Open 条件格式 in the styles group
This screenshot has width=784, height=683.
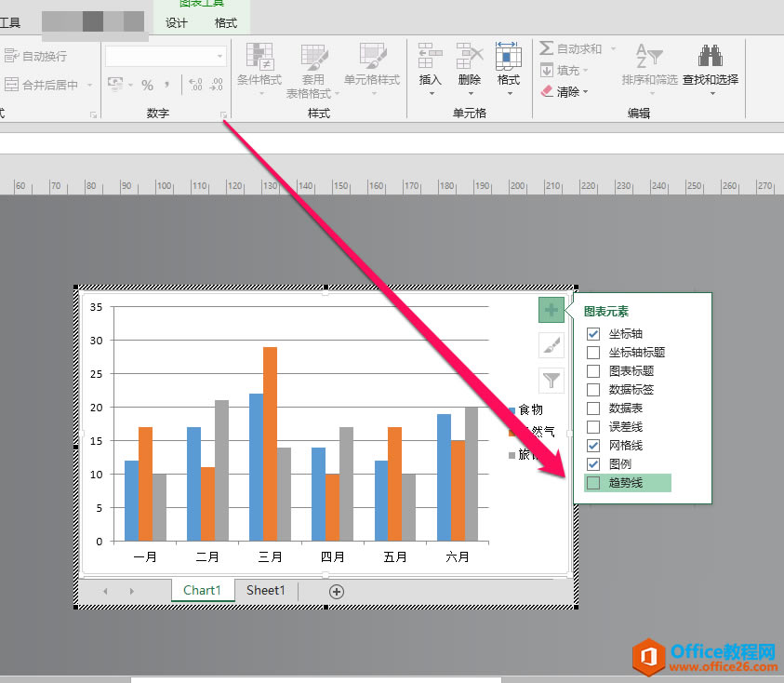click(259, 57)
